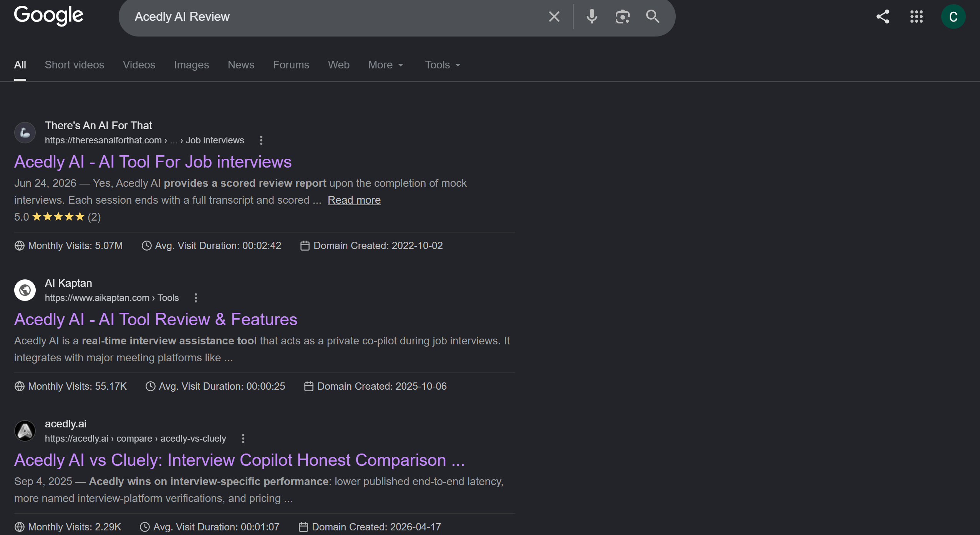
Task: Switch to the News tab
Action: coord(241,65)
